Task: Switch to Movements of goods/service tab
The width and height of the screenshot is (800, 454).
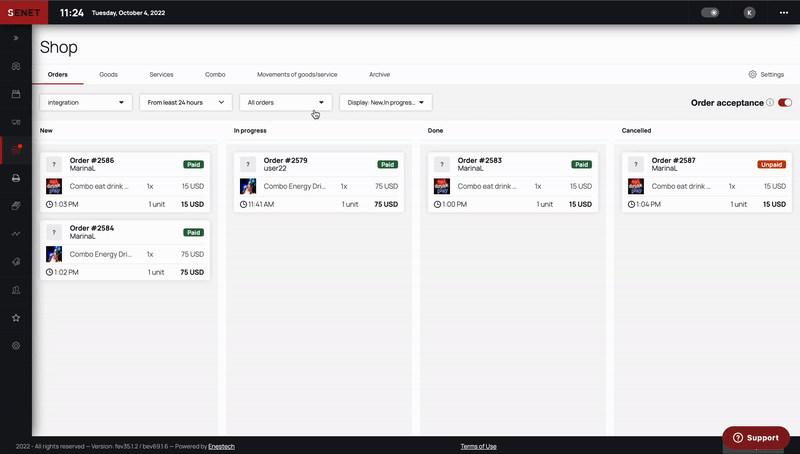Action: click(x=297, y=74)
